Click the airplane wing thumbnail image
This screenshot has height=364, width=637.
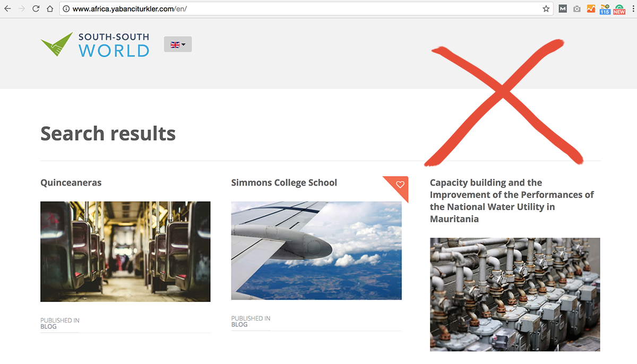tap(316, 250)
